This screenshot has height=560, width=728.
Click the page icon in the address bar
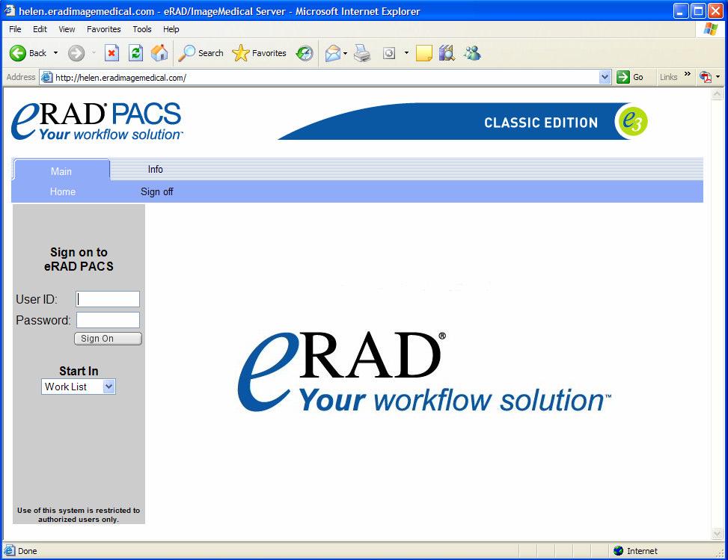tap(47, 77)
